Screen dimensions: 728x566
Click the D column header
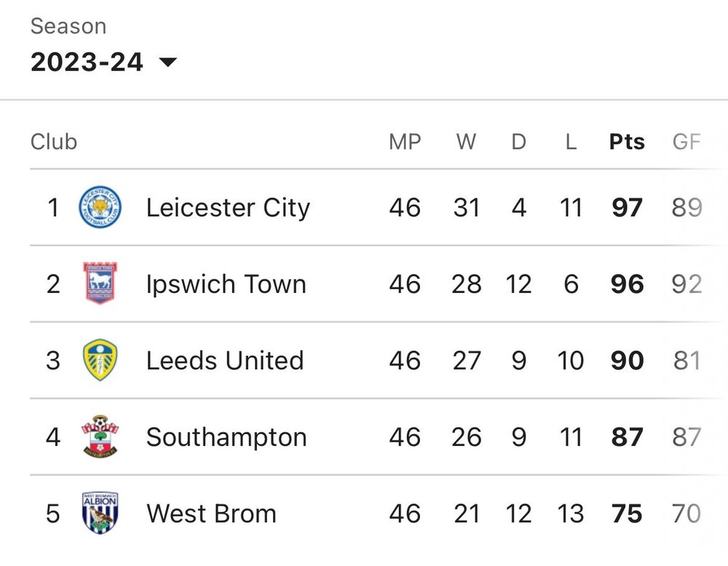point(518,142)
